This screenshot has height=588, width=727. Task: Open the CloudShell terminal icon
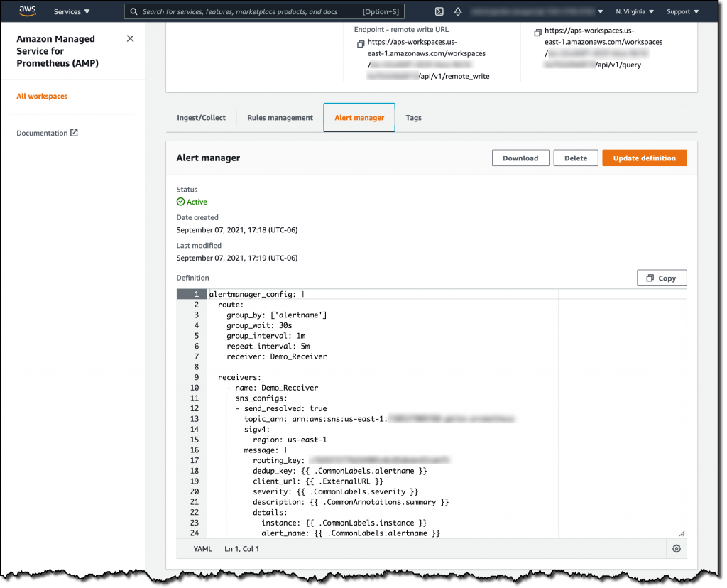[x=439, y=11]
